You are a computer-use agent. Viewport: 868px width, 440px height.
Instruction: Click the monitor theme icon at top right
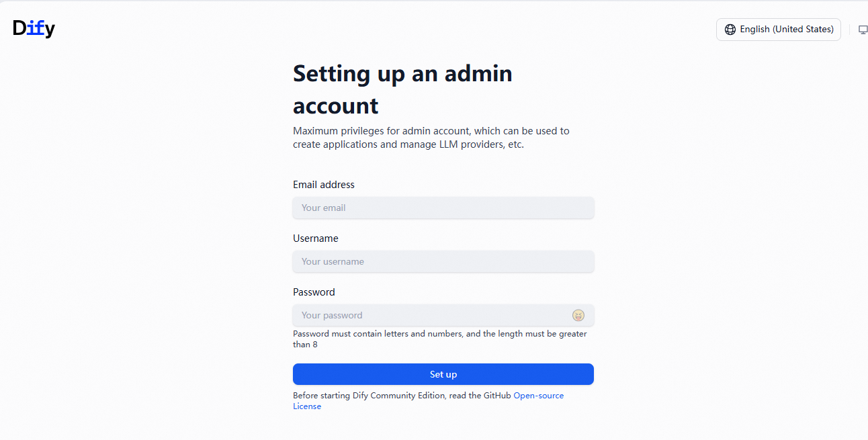tap(863, 30)
